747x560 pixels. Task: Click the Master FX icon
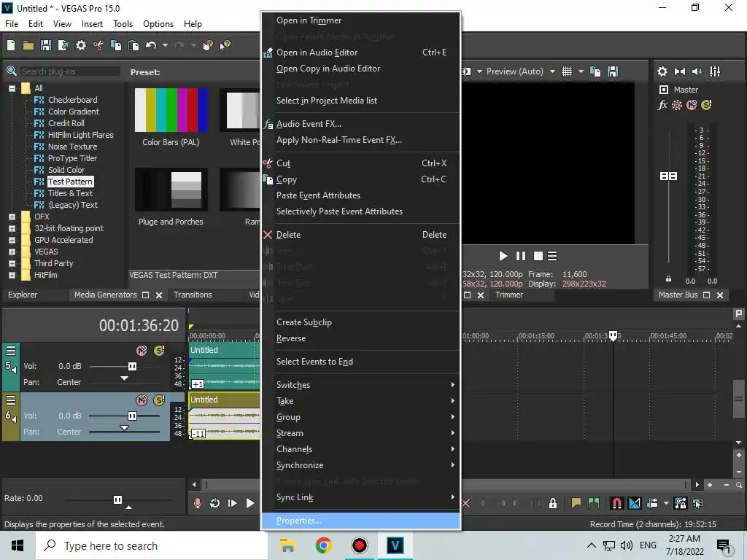[662, 105]
